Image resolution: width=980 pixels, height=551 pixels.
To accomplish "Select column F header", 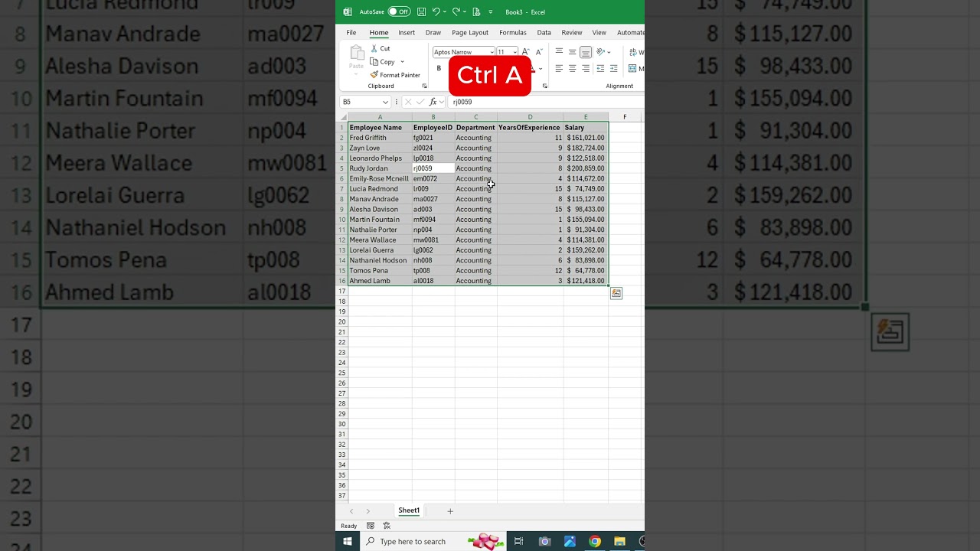I will pos(625,117).
